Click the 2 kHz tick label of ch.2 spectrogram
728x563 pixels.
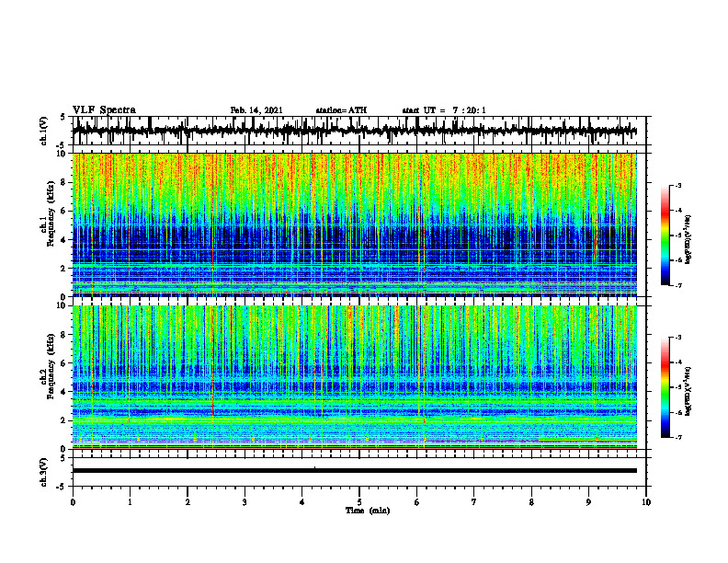point(64,420)
